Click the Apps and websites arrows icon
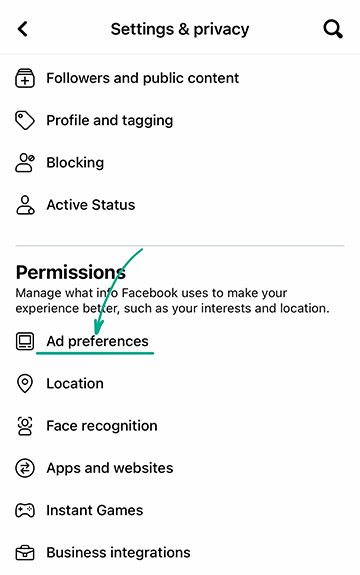Viewport: 360px width, 575px height. click(x=25, y=468)
